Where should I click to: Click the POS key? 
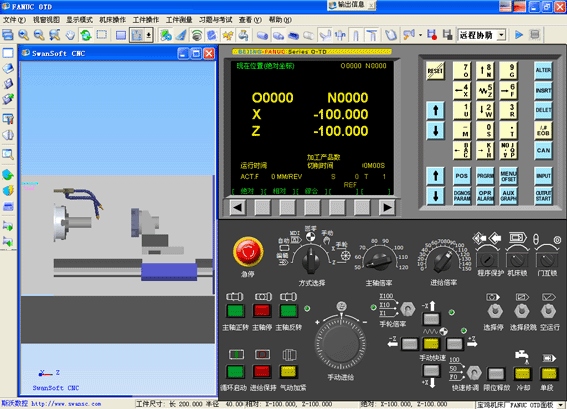[x=462, y=176]
